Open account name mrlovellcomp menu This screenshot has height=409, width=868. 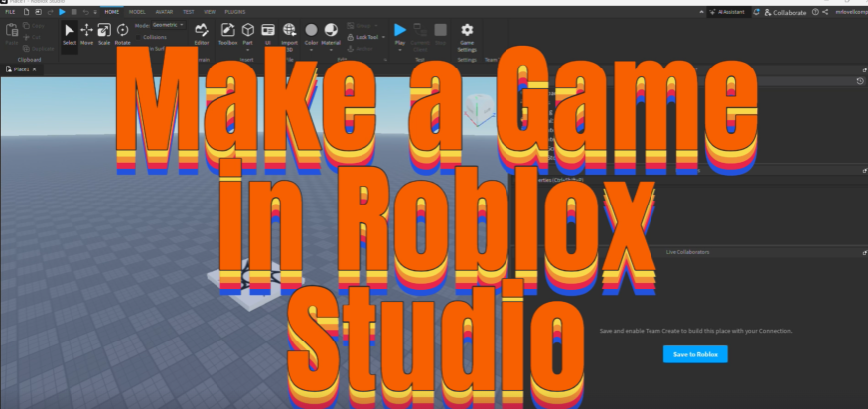point(851,12)
